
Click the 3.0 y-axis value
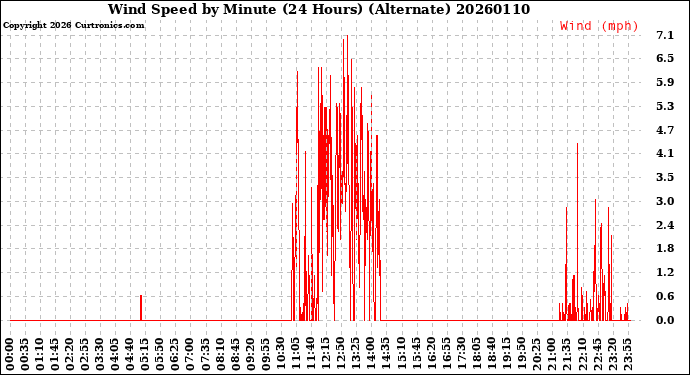664,201
